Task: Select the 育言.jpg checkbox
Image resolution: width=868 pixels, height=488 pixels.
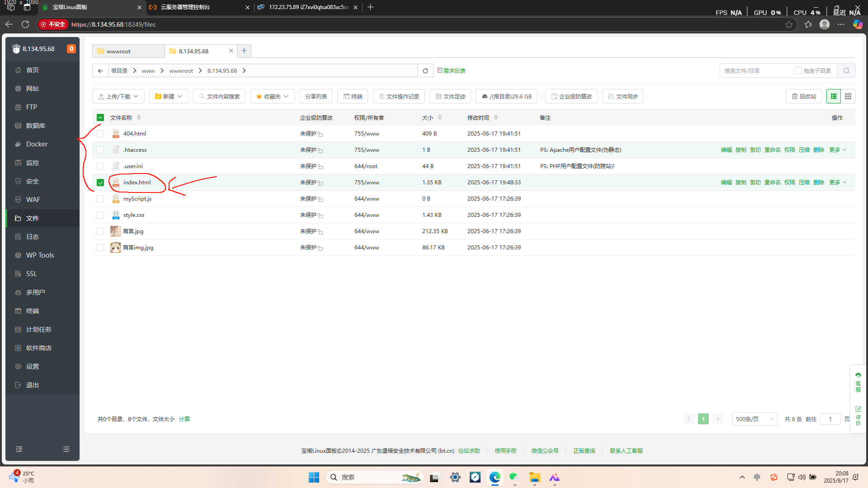Action: (x=100, y=231)
